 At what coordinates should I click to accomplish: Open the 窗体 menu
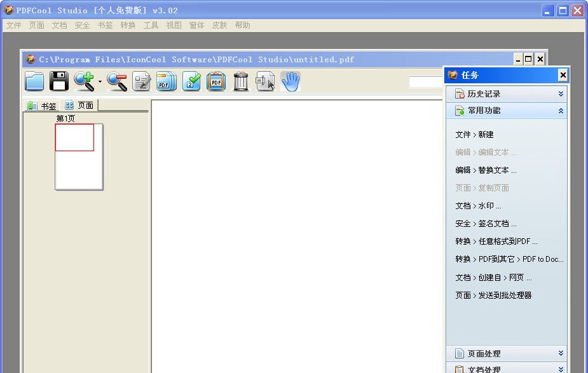click(x=196, y=25)
